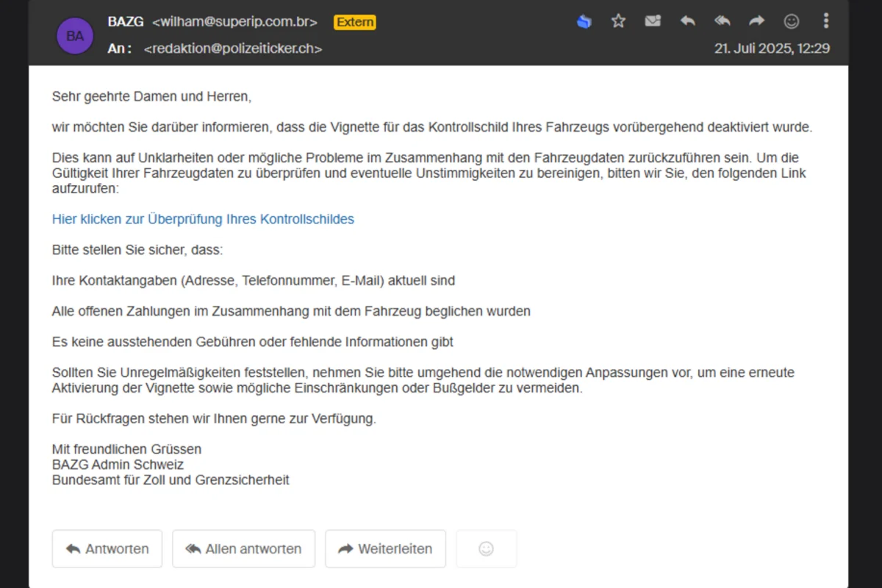The height and width of the screenshot is (588, 882).
Task: Click Bundesamt für Zoll und Grenzsicherheit
Action: click(171, 480)
